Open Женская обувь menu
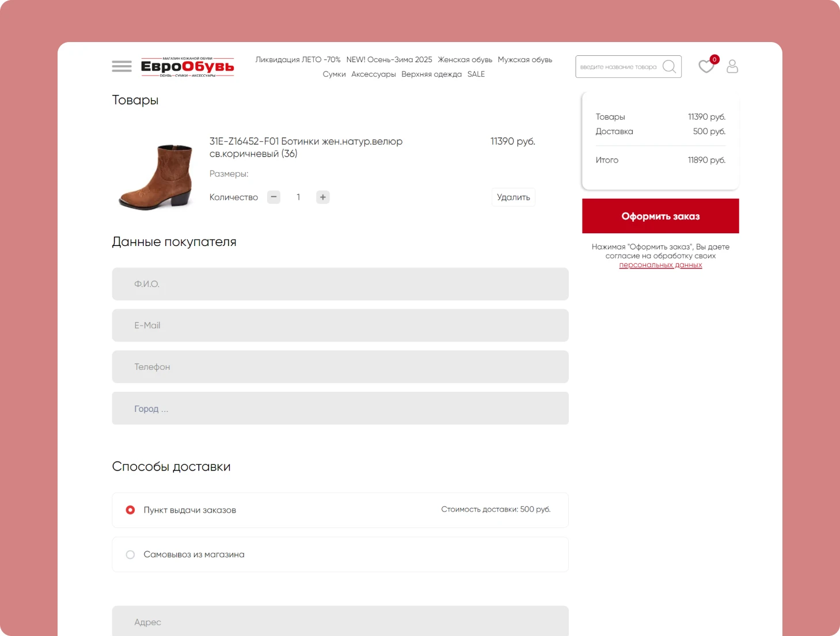Screen dimensions: 840x636 465,60
